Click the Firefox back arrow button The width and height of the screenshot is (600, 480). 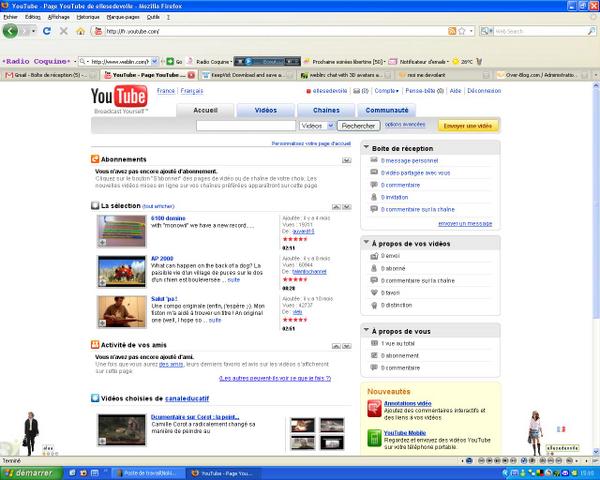(x=10, y=31)
